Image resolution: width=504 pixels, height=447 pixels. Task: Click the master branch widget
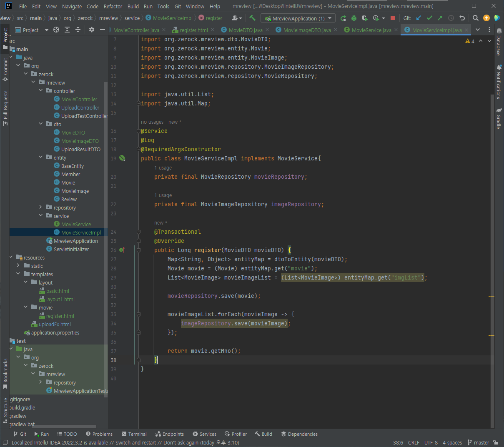coord(478,442)
